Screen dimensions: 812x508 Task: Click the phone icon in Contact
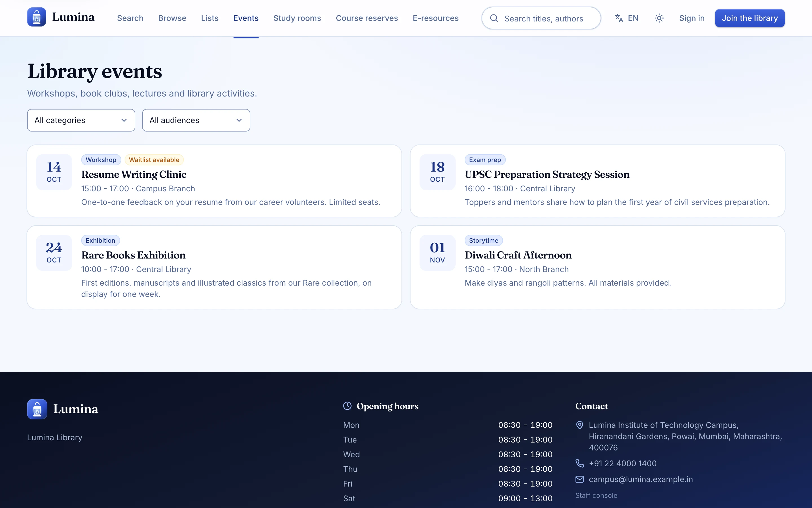point(579,463)
